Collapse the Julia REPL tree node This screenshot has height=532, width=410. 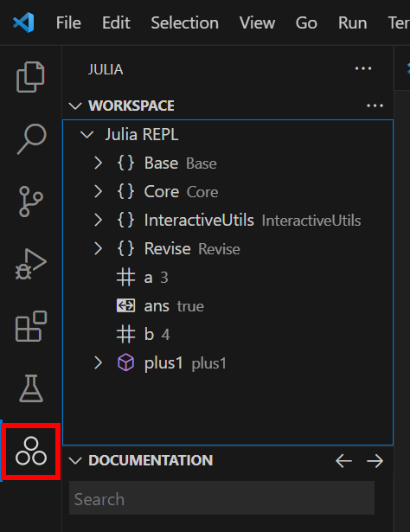[x=87, y=135]
